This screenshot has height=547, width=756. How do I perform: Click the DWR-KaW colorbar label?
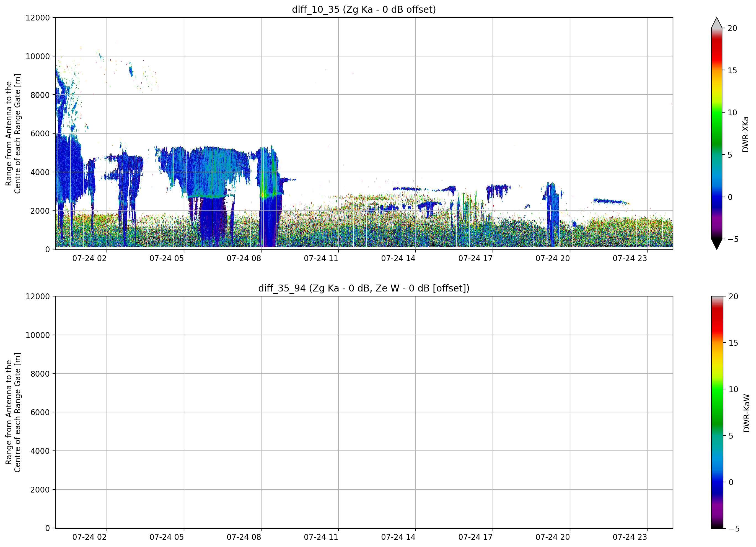tap(747, 413)
